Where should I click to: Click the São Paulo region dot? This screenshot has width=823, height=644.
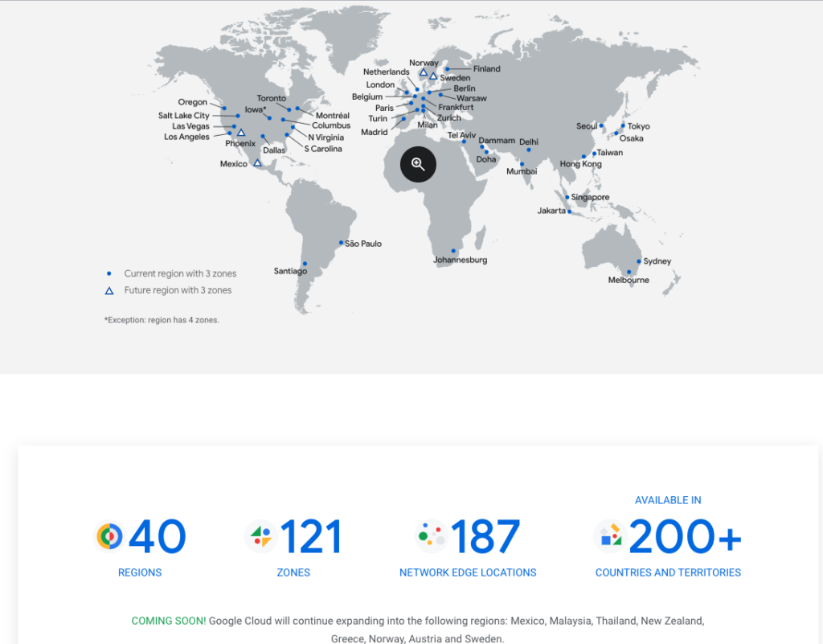coord(341,243)
